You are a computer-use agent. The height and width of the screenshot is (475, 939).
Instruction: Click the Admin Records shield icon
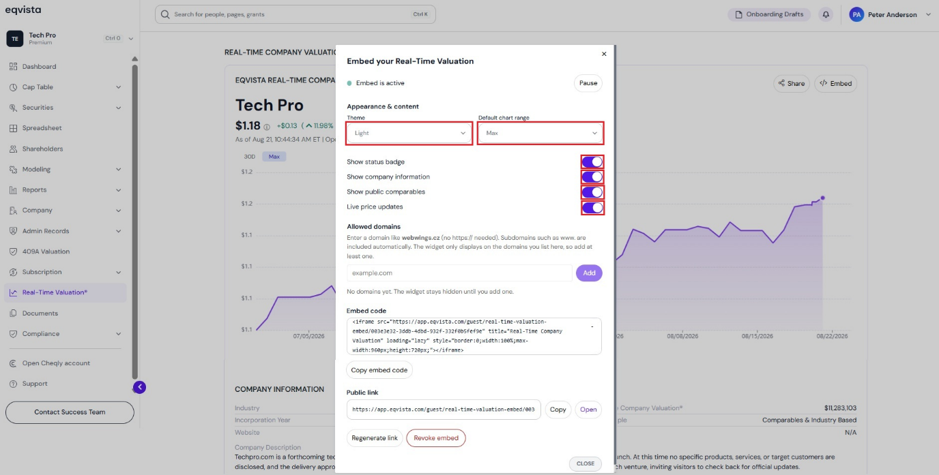13,231
